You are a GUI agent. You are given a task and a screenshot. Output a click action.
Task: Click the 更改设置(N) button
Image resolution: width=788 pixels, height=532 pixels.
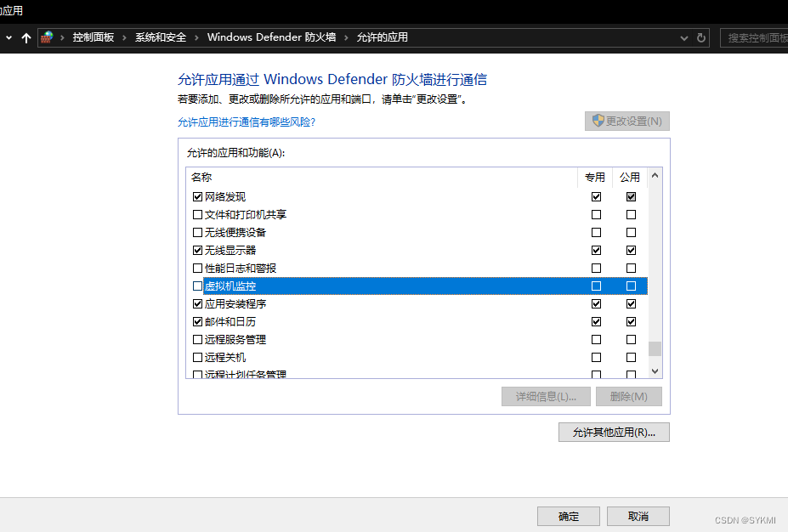coord(627,121)
